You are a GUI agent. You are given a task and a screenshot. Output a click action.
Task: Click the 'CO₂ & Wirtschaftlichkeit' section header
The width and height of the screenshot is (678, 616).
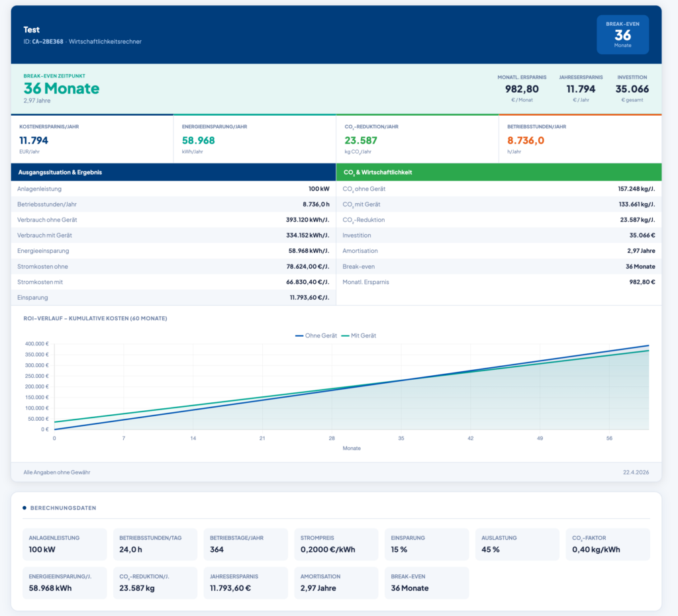(499, 172)
